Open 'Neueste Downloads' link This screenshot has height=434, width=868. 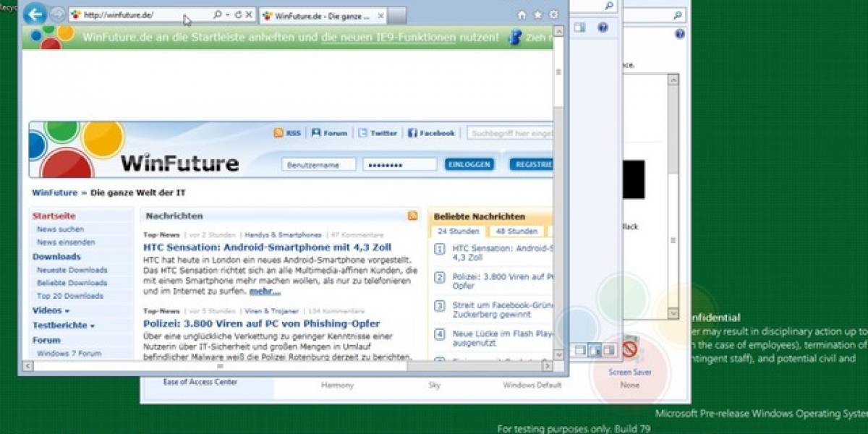(x=72, y=270)
